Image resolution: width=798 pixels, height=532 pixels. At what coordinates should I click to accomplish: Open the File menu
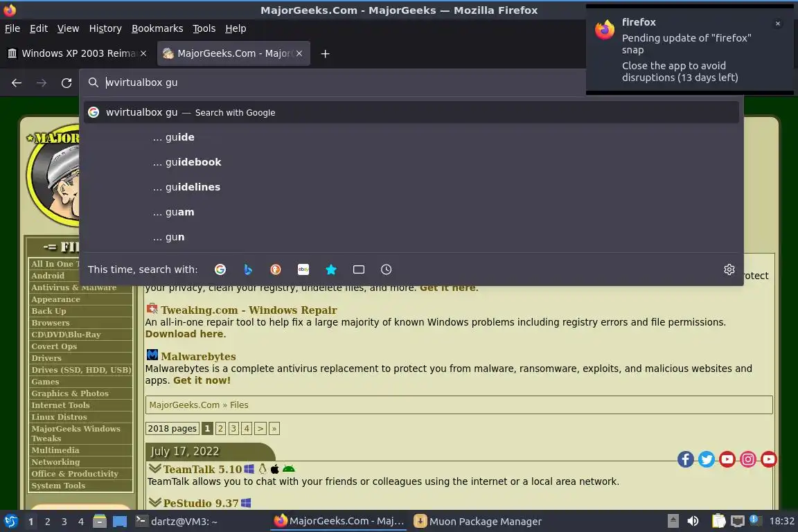[x=12, y=28]
